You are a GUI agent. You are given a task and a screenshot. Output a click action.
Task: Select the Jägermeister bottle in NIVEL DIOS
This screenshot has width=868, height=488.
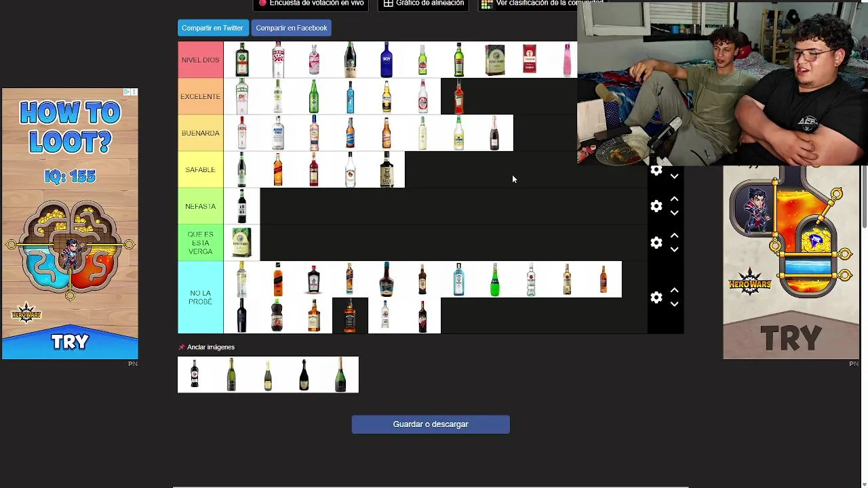coord(241,60)
